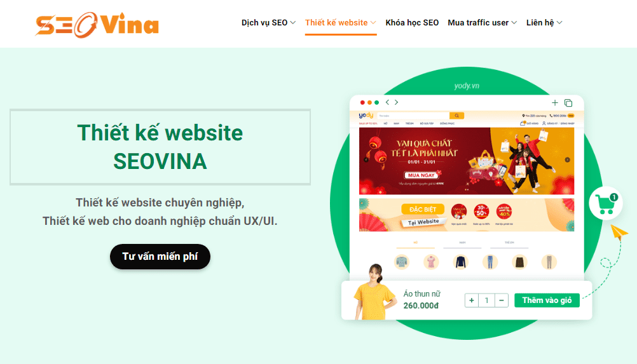This screenshot has height=364, width=637.
Task: Decrease quantity with the minus stepper
Action: [x=502, y=300]
